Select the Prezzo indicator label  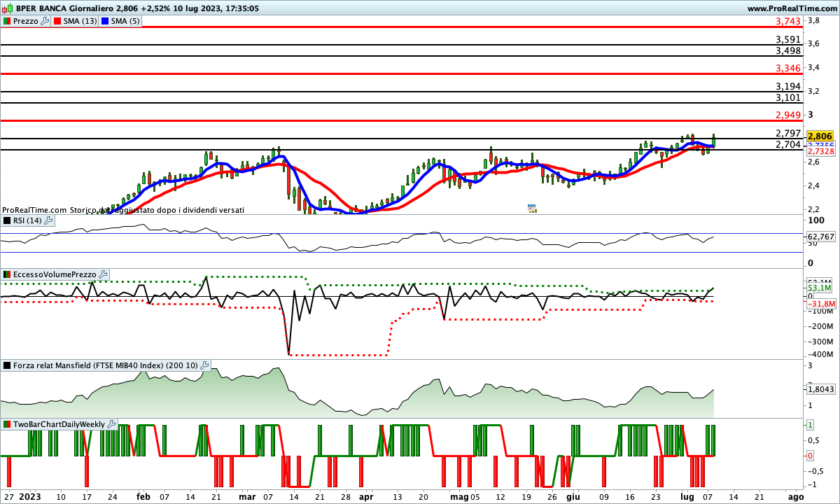click(26, 21)
